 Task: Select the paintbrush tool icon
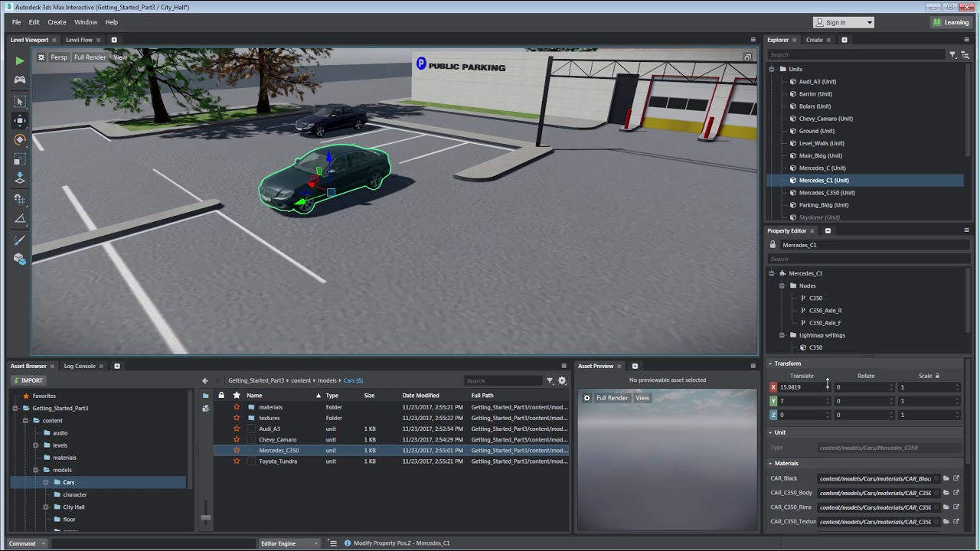(x=20, y=240)
